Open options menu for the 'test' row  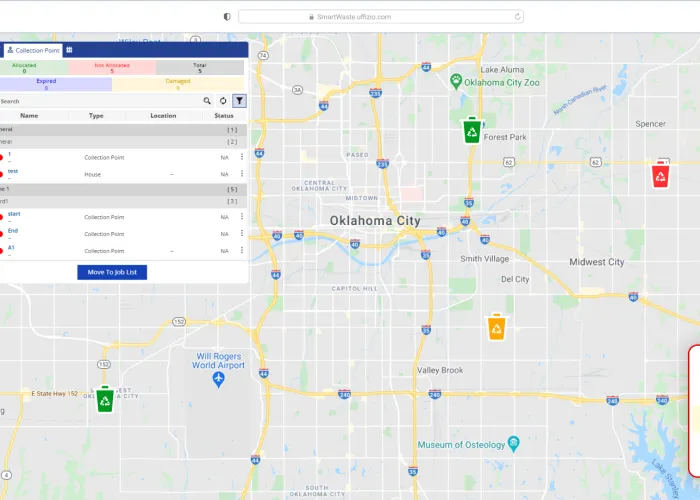click(x=241, y=173)
